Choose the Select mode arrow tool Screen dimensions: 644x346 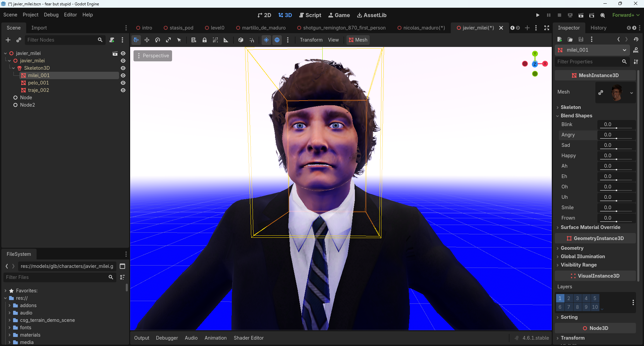[x=179, y=40]
